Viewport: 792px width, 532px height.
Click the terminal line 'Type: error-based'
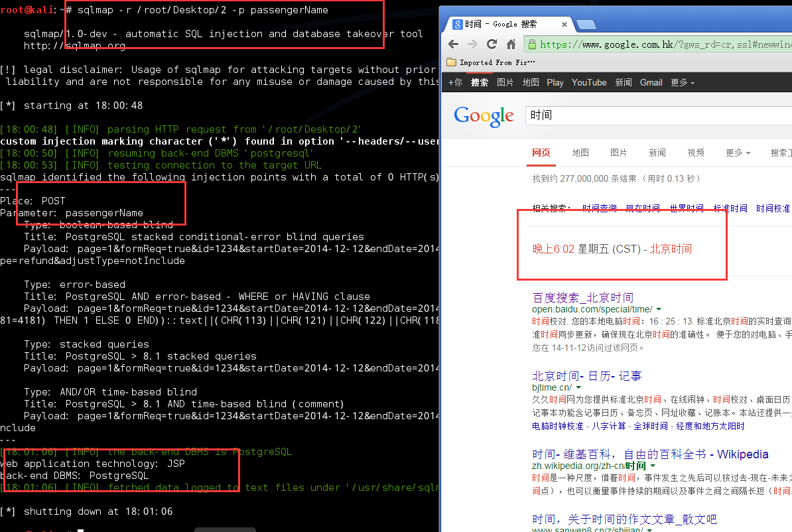click(74, 285)
